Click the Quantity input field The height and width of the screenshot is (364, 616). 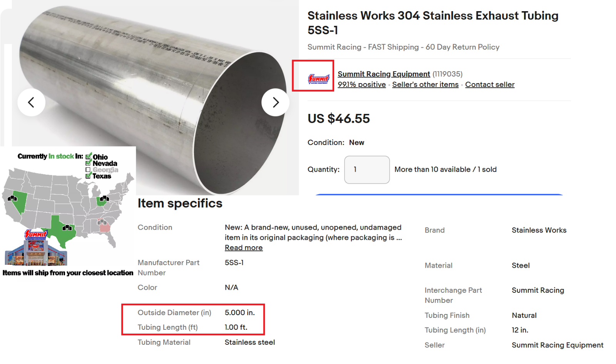(x=367, y=170)
